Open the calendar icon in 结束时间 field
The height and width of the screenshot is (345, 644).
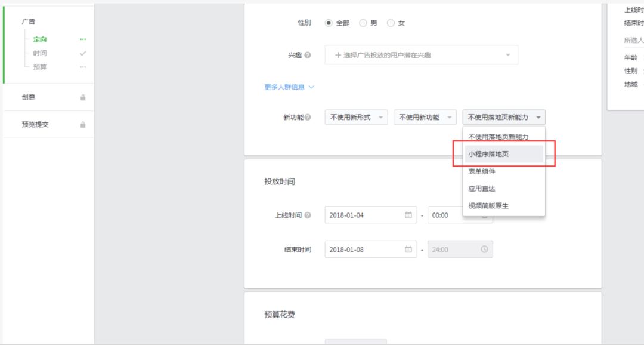click(408, 249)
